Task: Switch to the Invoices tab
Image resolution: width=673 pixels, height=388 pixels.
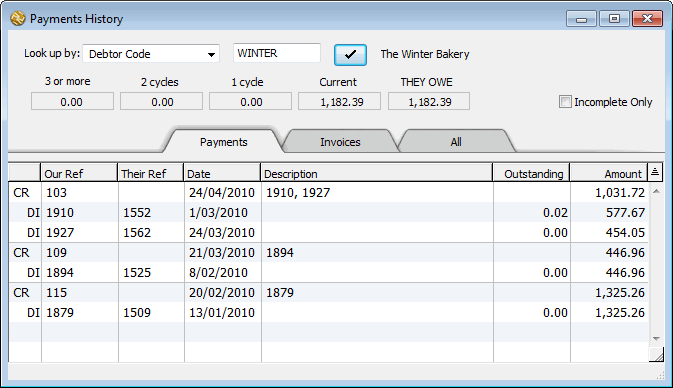Action: point(340,142)
